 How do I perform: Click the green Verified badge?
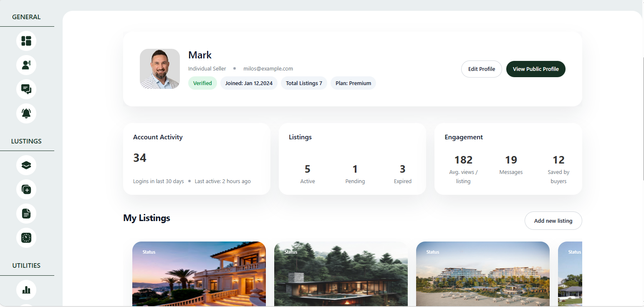point(202,83)
